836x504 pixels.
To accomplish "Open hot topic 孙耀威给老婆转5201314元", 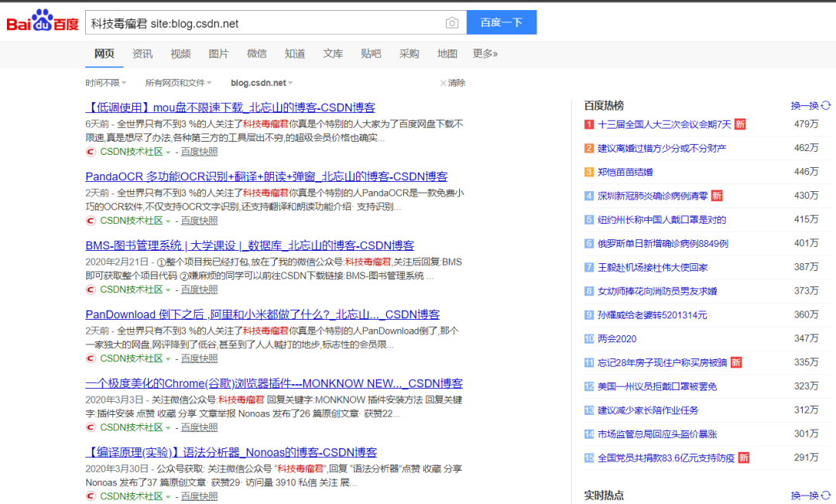I will [652, 315].
